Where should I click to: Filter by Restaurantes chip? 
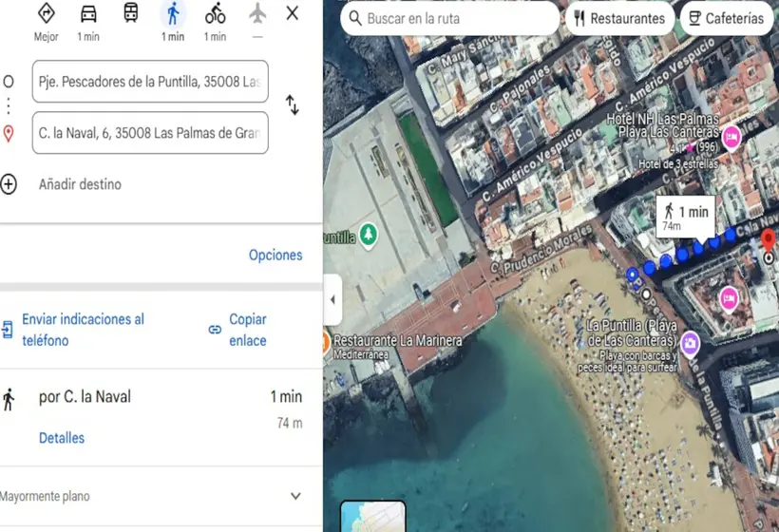[x=619, y=18]
